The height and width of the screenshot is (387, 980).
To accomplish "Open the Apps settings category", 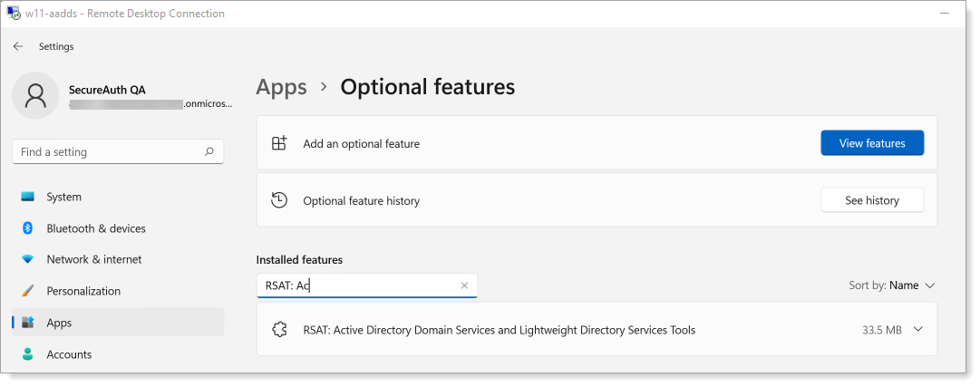I will (x=60, y=323).
